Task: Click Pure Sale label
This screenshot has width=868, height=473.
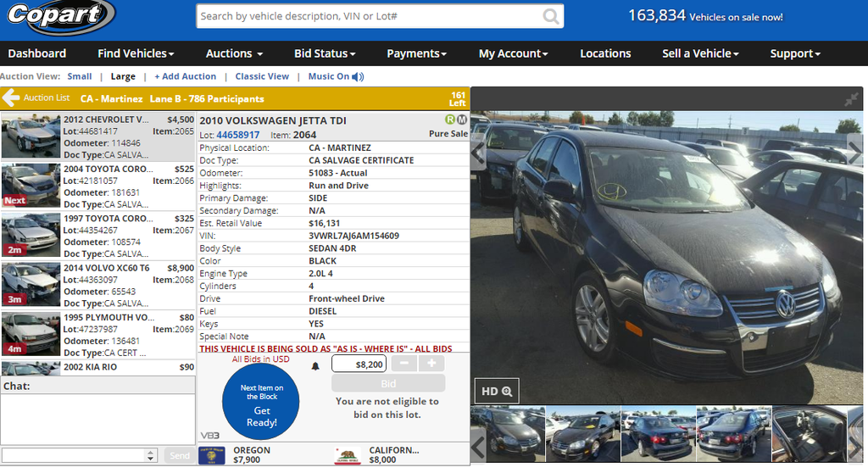Action: pos(448,133)
